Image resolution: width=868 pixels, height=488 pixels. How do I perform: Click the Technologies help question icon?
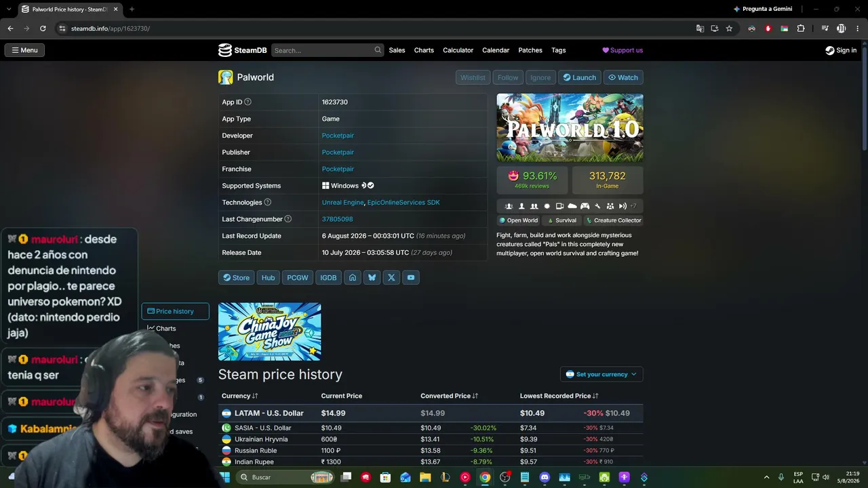(267, 203)
